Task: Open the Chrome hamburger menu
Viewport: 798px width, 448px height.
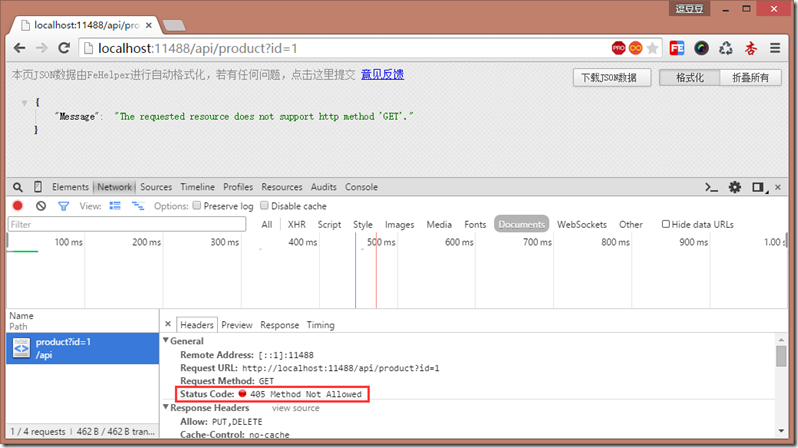Action: tap(775, 48)
